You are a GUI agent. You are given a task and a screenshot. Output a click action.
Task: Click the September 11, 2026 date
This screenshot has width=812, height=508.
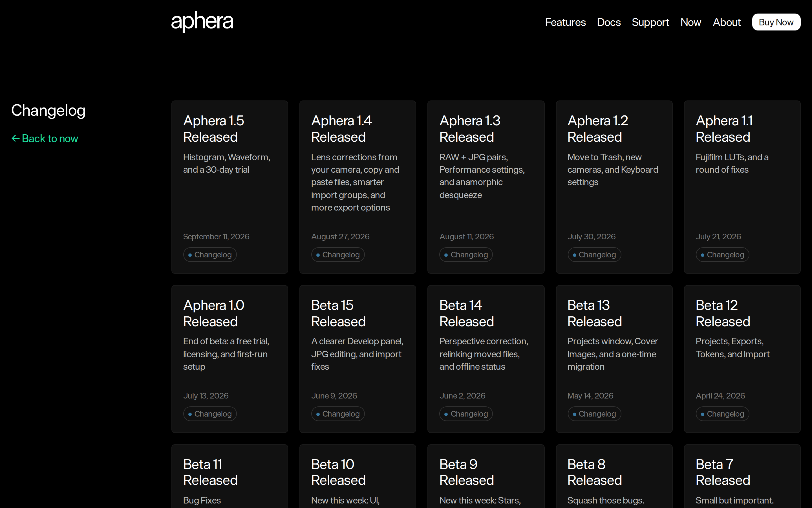coord(216,237)
